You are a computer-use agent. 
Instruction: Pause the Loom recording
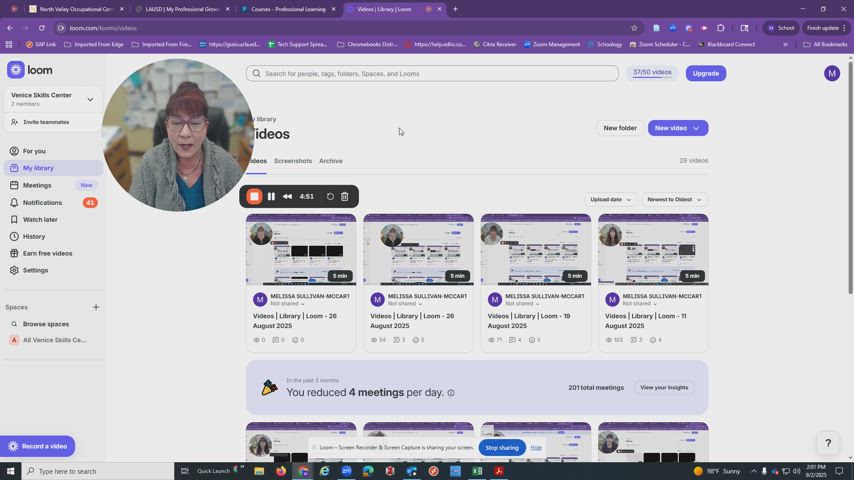(x=271, y=196)
